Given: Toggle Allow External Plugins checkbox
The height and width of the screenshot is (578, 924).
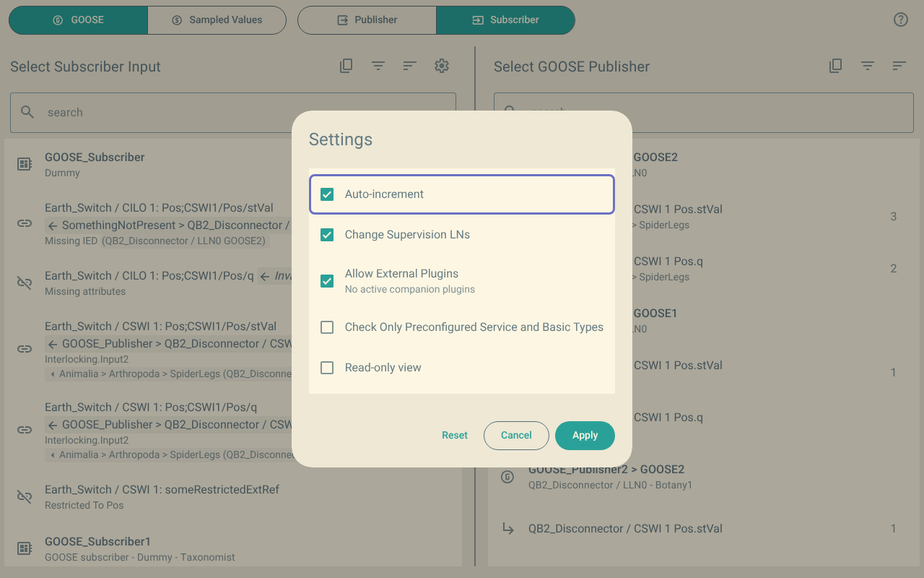Looking at the screenshot, I should [327, 281].
